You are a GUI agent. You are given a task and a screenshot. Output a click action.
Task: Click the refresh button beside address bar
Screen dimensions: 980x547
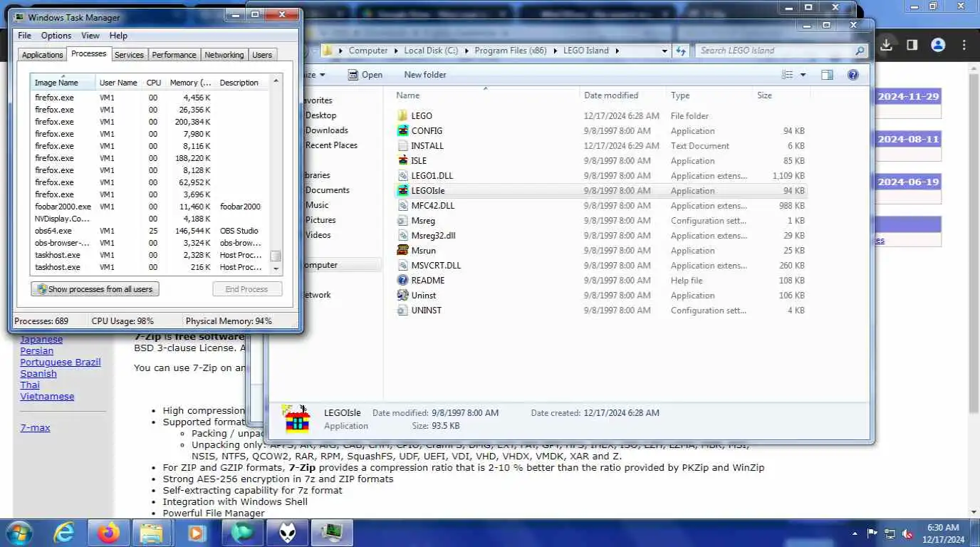click(x=681, y=51)
